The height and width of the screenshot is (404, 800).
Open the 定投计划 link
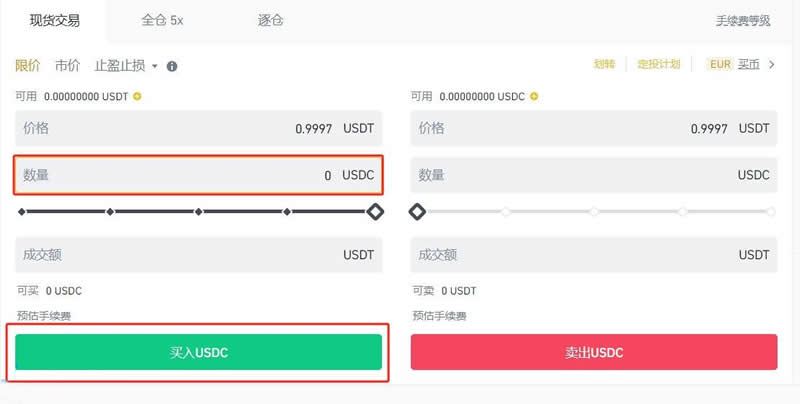(658, 64)
